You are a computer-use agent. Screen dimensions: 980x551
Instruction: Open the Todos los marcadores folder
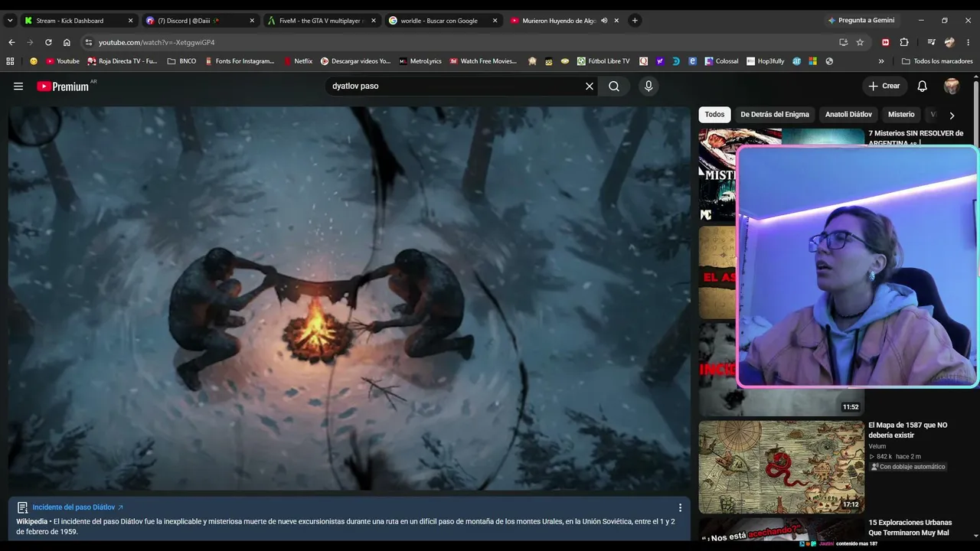937,61
